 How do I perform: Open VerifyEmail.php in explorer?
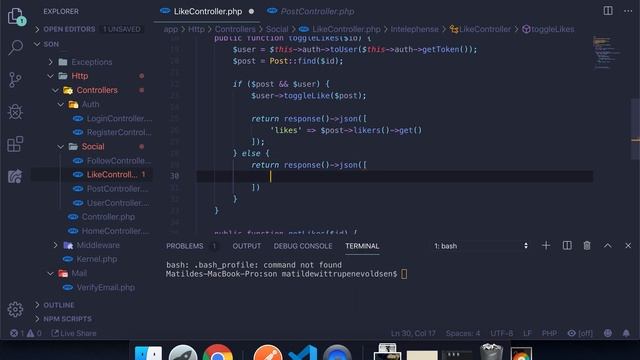[106, 287]
